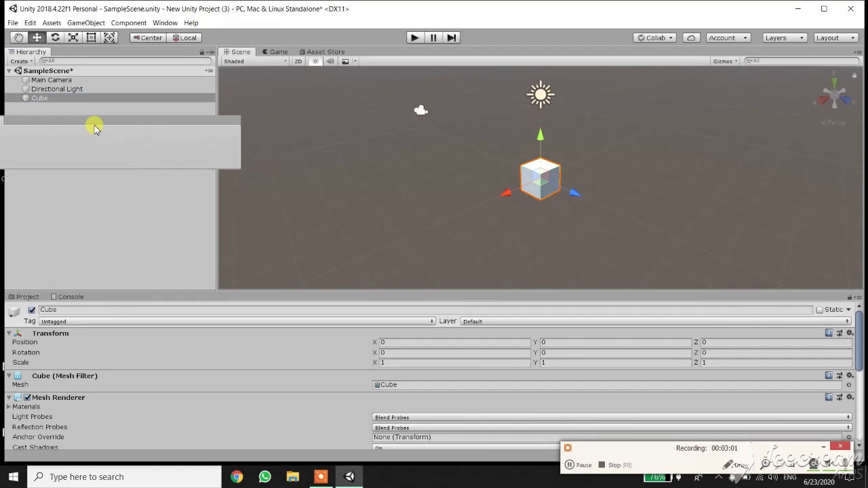
Task: Open the GameObject menu
Action: coord(85,23)
